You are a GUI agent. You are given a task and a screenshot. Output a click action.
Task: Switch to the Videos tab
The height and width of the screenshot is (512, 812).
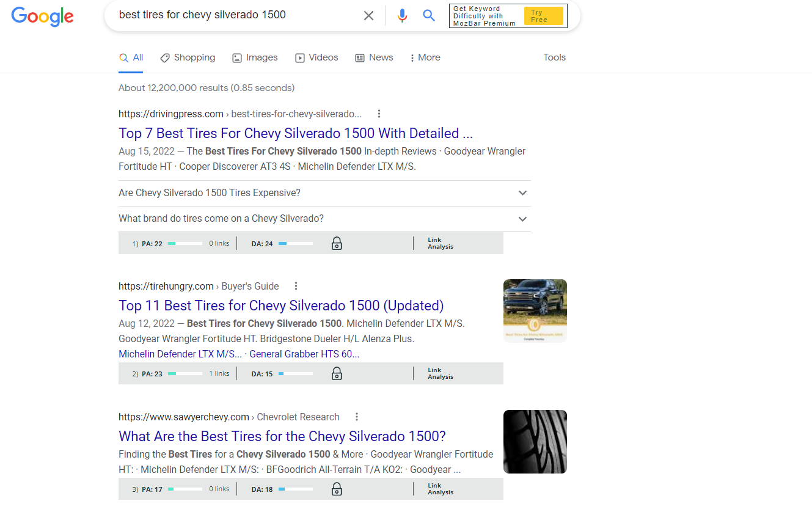pyautogui.click(x=316, y=57)
